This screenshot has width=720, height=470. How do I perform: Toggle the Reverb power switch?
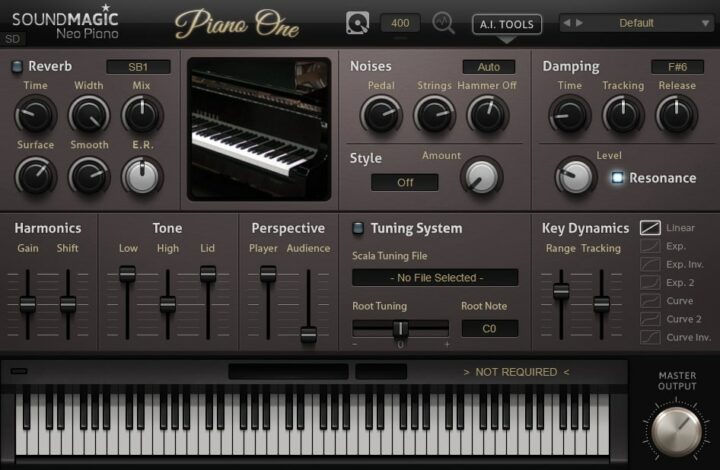click(x=16, y=67)
